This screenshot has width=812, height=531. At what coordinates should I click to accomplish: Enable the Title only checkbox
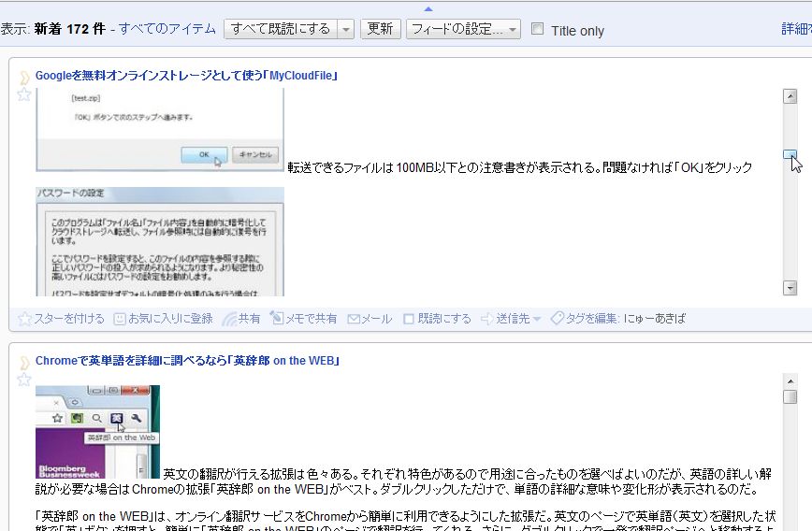[538, 28]
